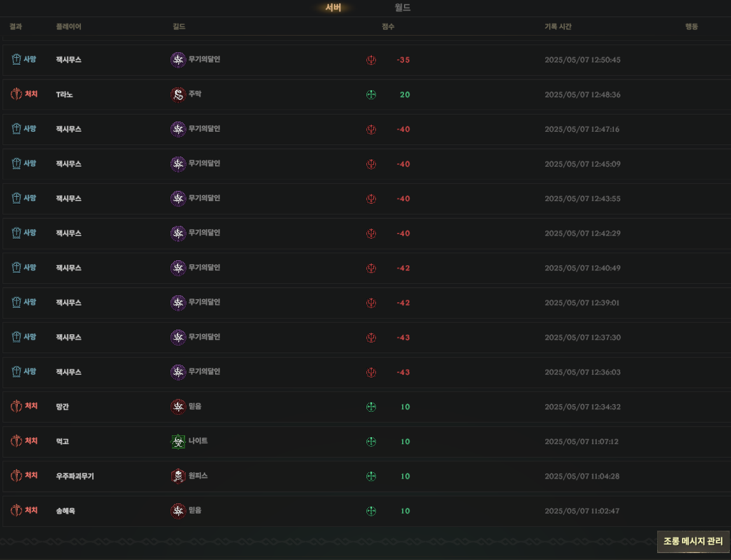This screenshot has height=560, width=731.
Task: Select player name T라노
Action: (x=64, y=95)
